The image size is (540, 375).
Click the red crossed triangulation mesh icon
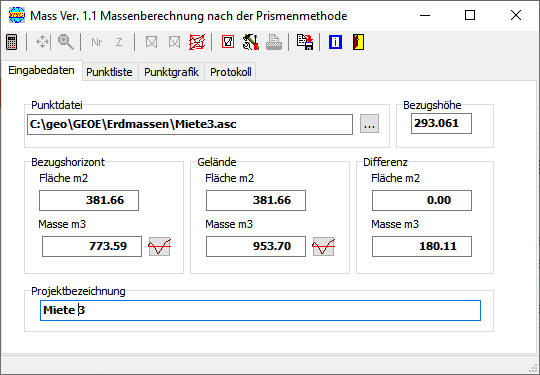197,42
